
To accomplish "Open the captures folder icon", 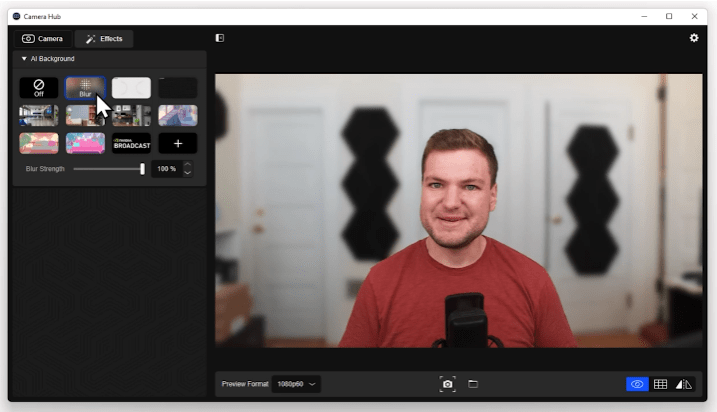I will pyautogui.click(x=473, y=384).
